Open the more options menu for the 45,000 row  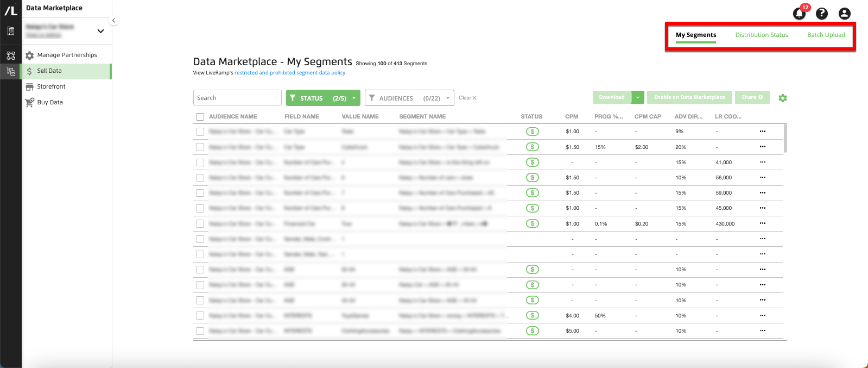(x=763, y=208)
